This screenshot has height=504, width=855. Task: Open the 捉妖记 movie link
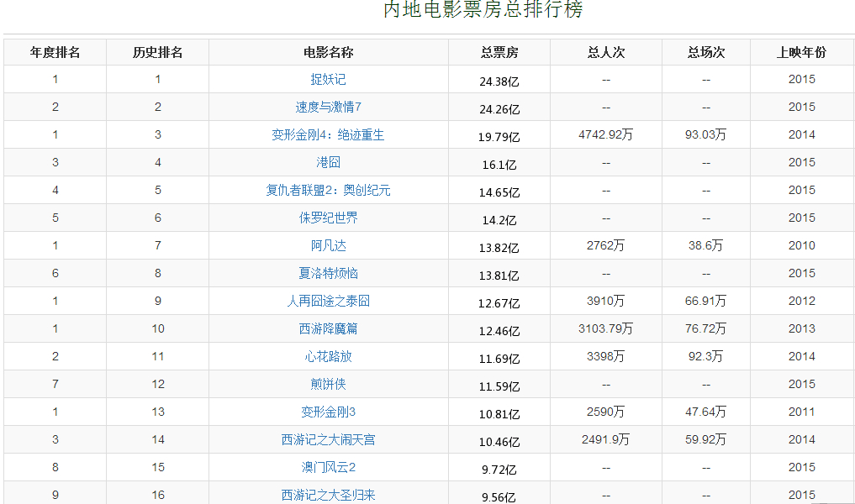coord(328,80)
